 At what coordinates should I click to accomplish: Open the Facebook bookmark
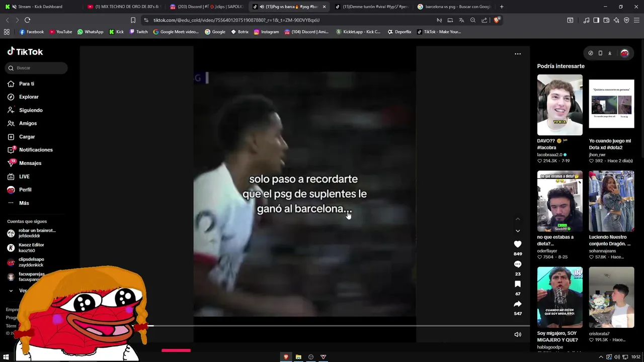click(31, 32)
